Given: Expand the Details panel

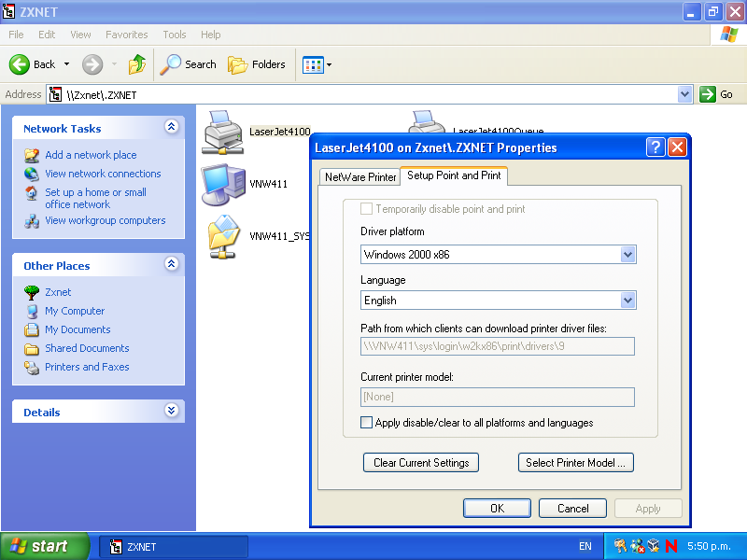Looking at the screenshot, I should [x=172, y=411].
